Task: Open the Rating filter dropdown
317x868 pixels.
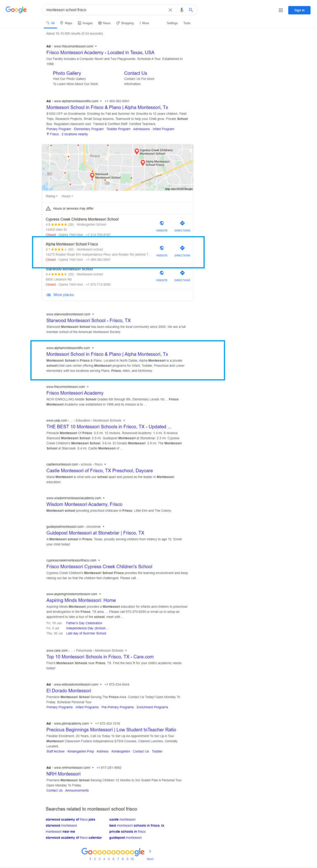Action: click(x=52, y=196)
